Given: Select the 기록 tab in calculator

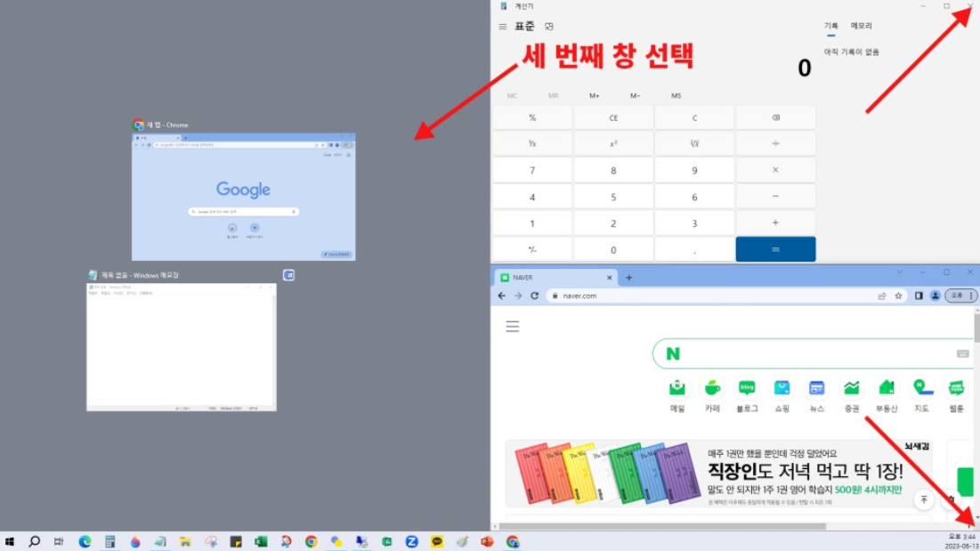Looking at the screenshot, I should coord(831,27).
